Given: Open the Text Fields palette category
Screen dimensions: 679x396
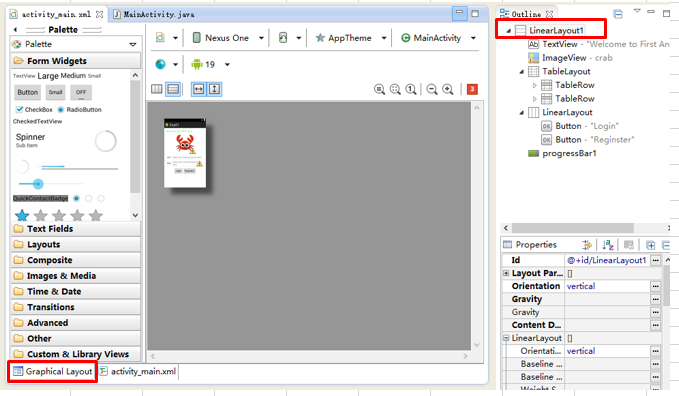Looking at the screenshot, I should pos(76,229).
